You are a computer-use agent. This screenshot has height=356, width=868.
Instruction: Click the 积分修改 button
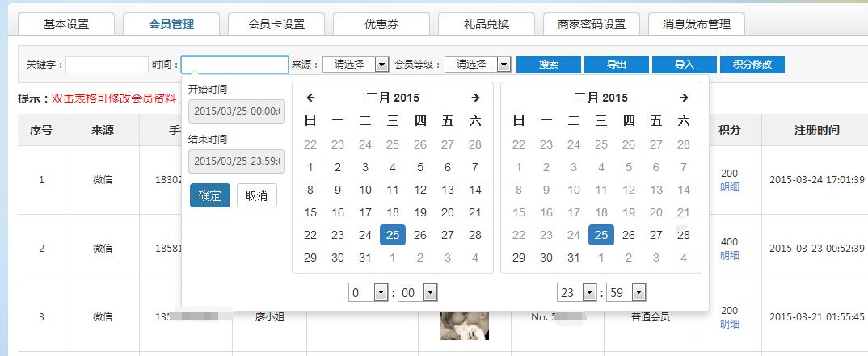click(752, 64)
